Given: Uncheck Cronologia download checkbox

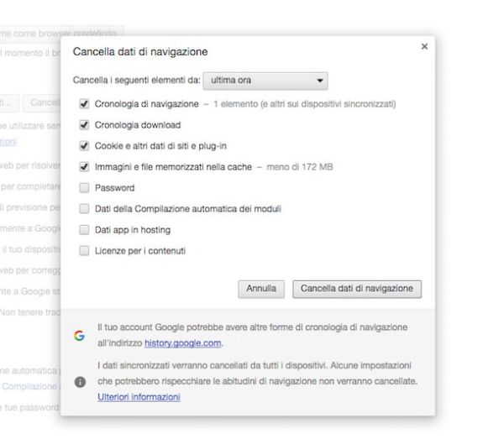Looking at the screenshot, I should click(x=84, y=125).
